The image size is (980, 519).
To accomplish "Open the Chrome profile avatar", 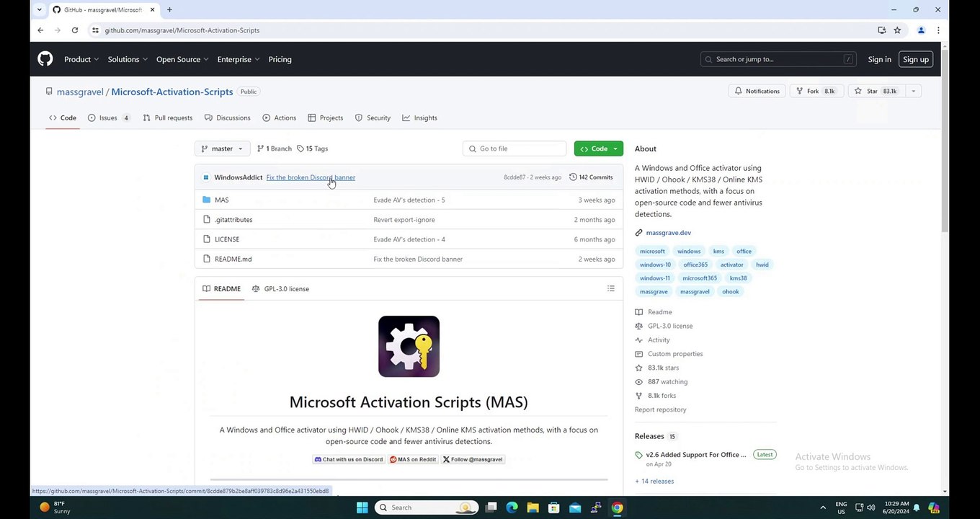I will pyautogui.click(x=921, y=30).
